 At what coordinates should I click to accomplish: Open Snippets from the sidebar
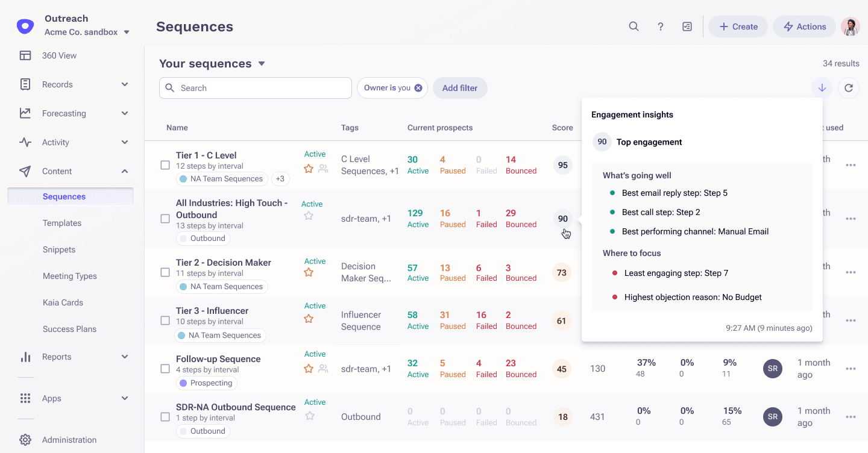pyautogui.click(x=58, y=249)
